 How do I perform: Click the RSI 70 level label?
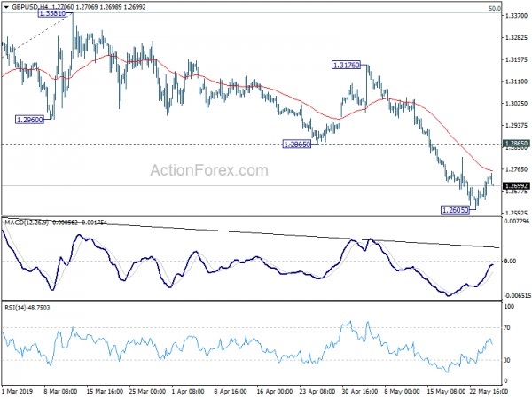(507, 328)
